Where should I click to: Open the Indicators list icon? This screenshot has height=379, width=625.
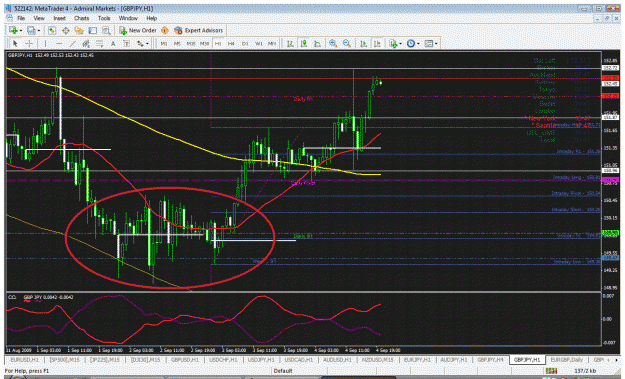tap(393, 43)
